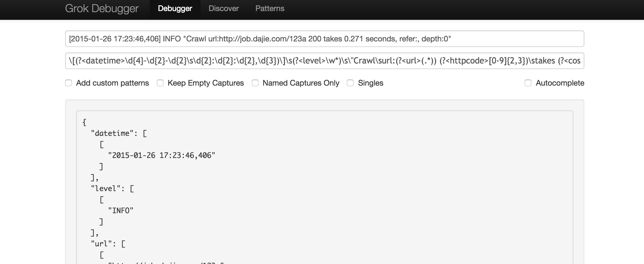Click the "Autocomplete" label text
The width and height of the screenshot is (644, 264).
560,83
